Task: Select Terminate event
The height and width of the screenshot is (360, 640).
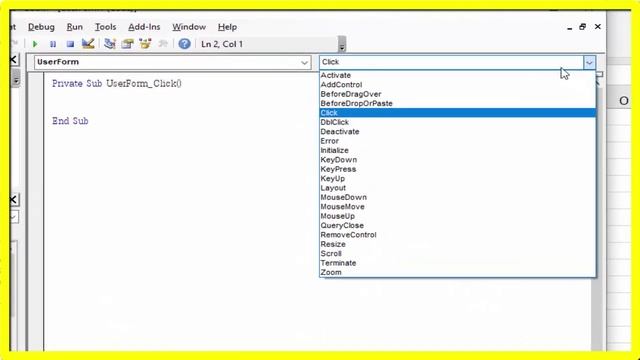Action: [x=458, y=263]
